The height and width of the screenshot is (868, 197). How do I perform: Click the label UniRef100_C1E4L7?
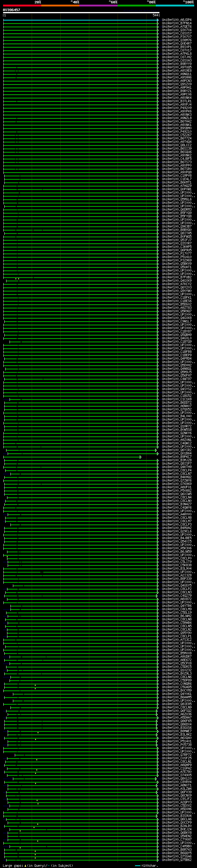pos(177,179)
